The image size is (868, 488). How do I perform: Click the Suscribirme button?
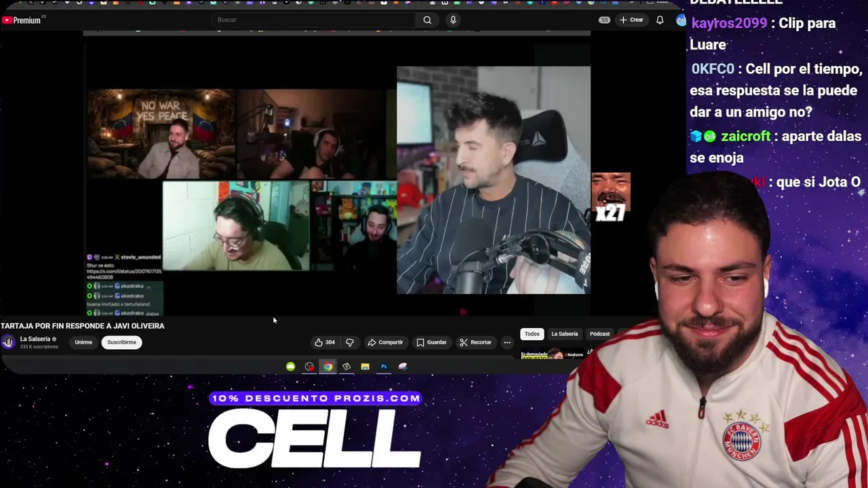[x=121, y=342]
